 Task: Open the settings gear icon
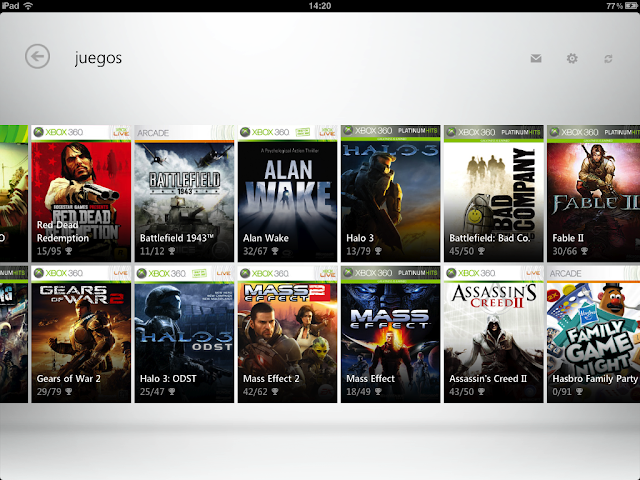[572, 58]
